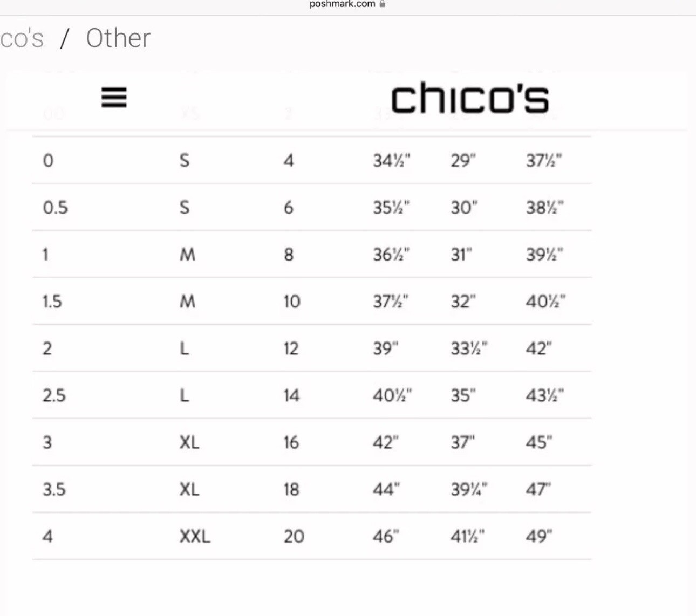Image resolution: width=696 pixels, height=616 pixels.
Task: Open the Other breadcrumb link
Action: click(x=118, y=38)
